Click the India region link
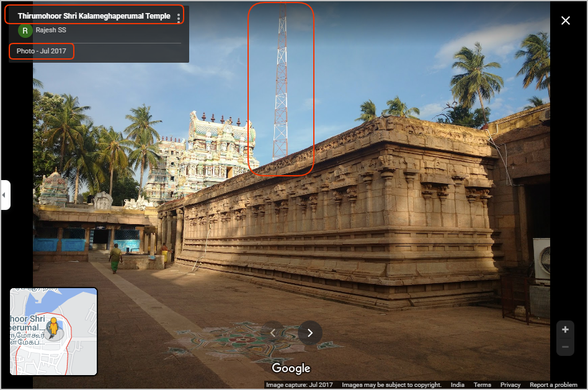The height and width of the screenshot is (390, 588). (458, 385)
